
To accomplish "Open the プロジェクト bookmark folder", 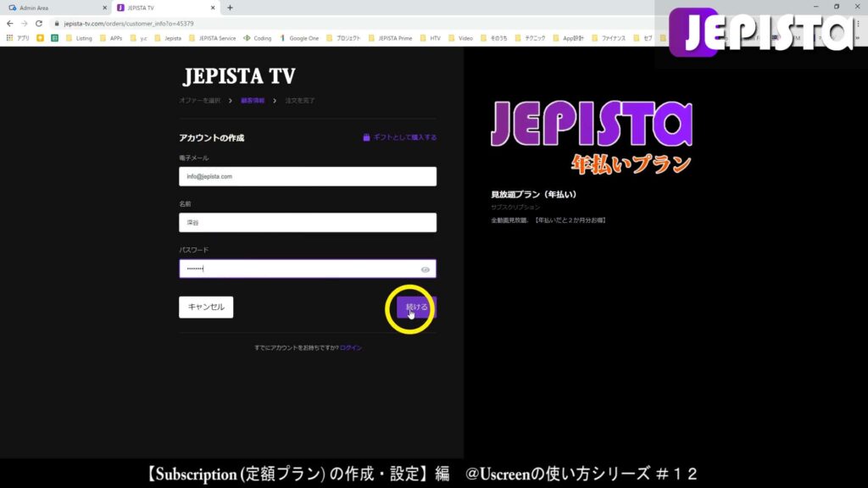I will pos(343,38).
